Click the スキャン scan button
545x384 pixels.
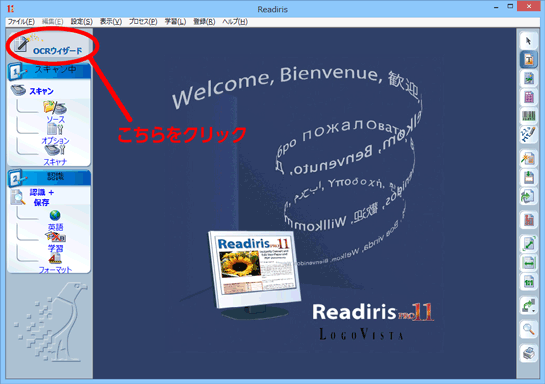[x=33, y=90]
